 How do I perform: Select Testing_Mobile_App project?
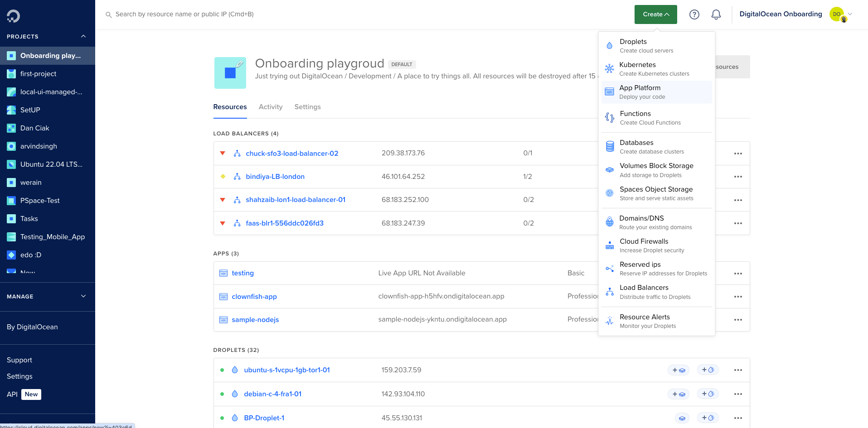click(x=48, y=237)
